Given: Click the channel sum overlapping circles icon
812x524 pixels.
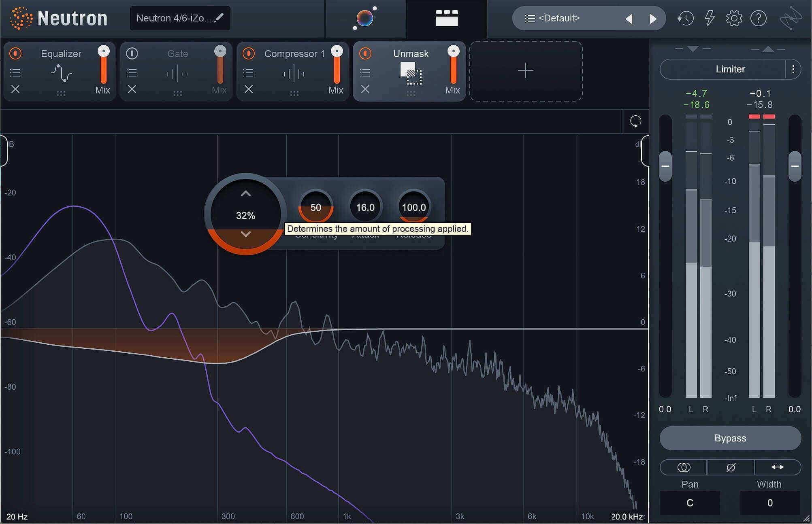Looking at the screenshot, I should click(x=684, y=467).
